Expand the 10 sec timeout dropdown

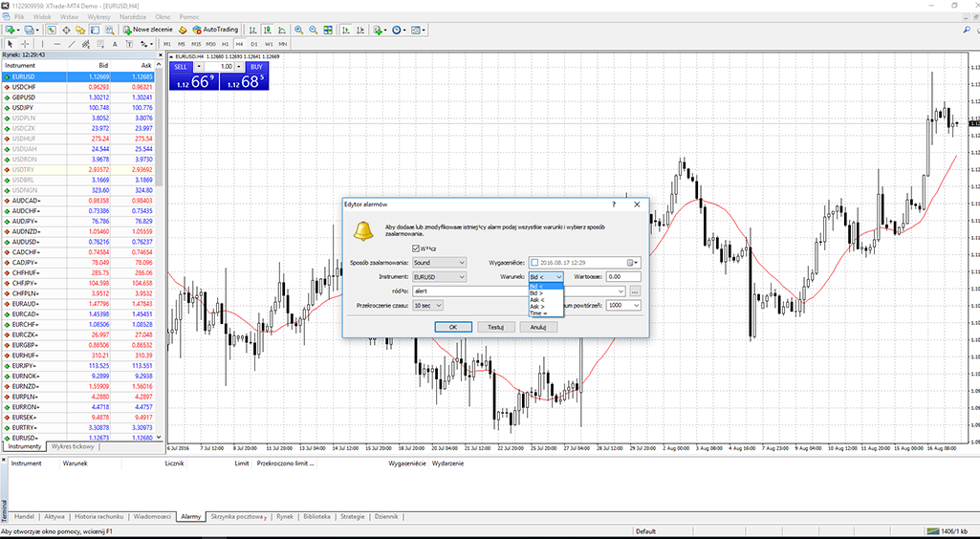pos(438,306)
